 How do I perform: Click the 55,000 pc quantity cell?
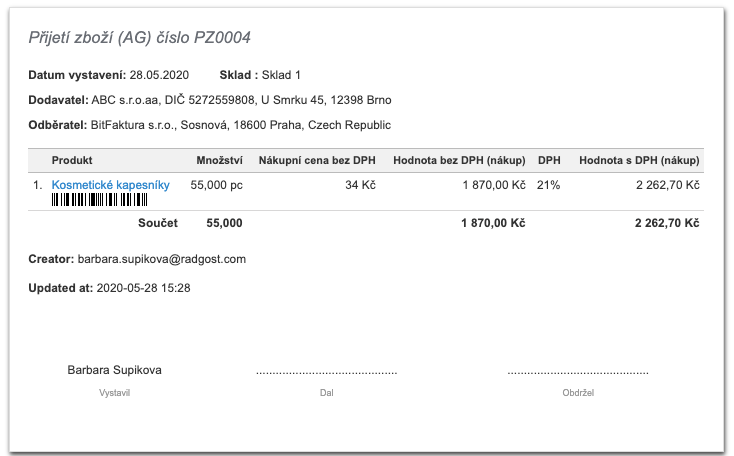[x=216, y=185]
